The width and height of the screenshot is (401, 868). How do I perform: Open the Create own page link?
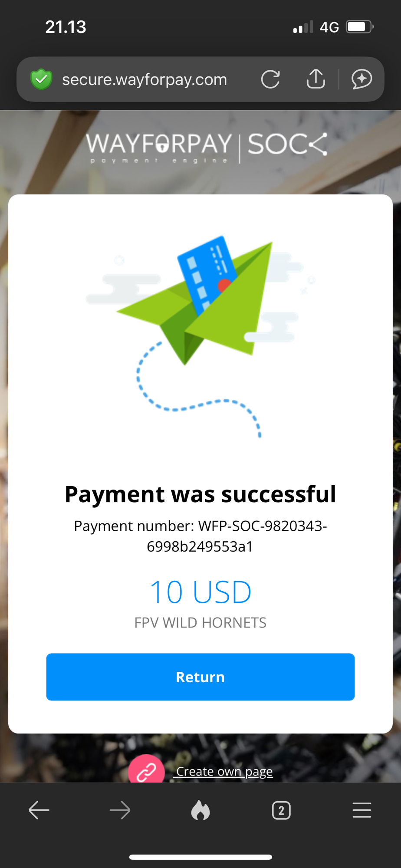click(224, 771)
